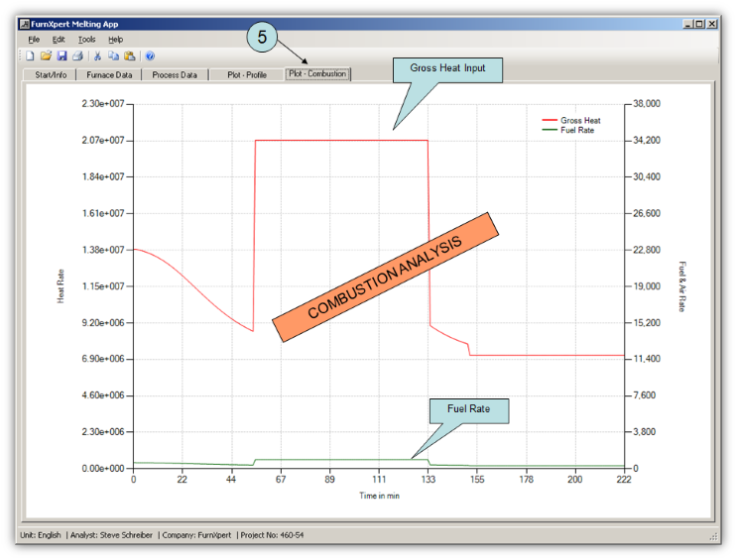Click the Cut scissors icon
The image size is (737, 560).
[97, 56]
